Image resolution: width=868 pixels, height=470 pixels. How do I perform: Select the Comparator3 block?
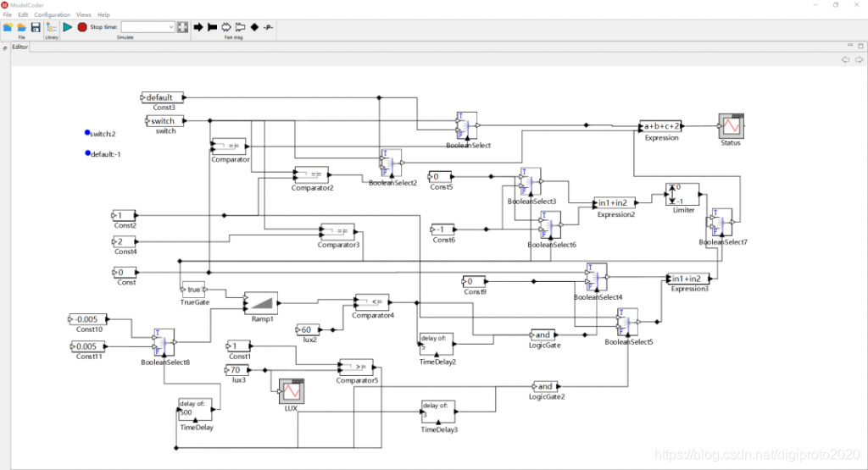tap(337, 231)
